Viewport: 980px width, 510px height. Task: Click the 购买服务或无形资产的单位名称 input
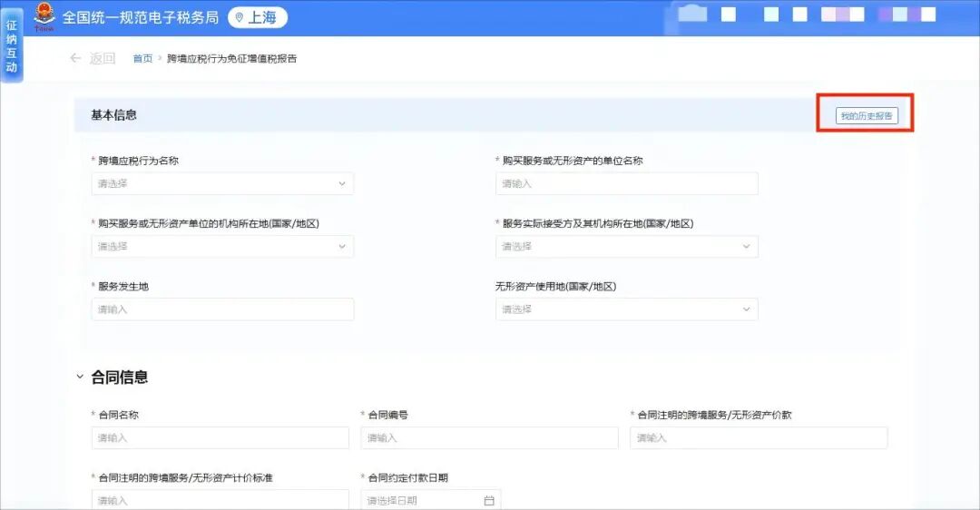coord(626,183)
